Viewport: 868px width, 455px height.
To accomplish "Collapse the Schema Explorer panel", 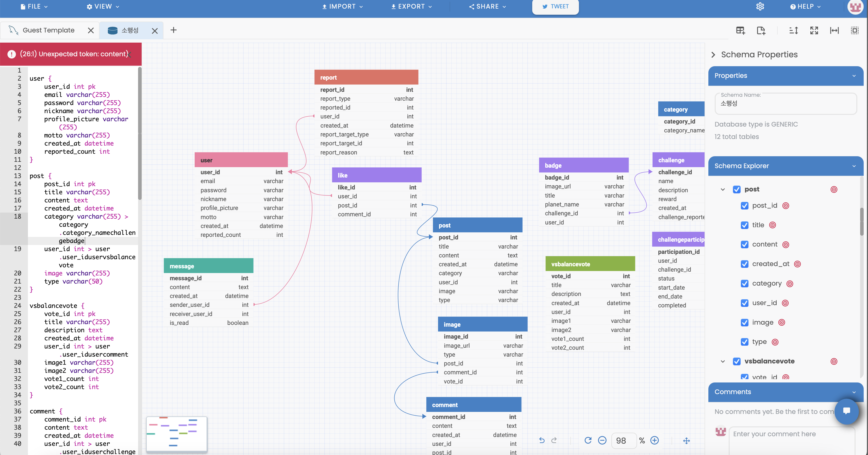I will pos(854,166).
